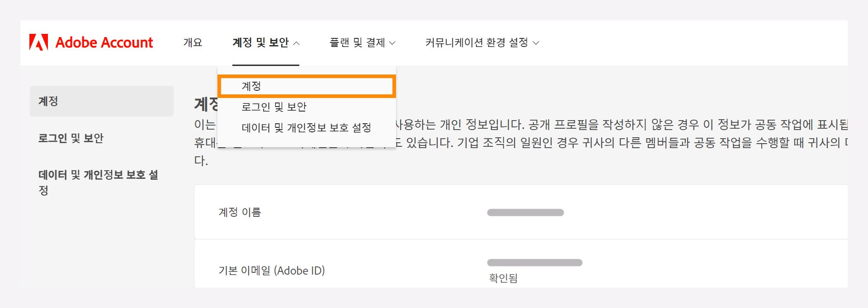The width and height of the screenshot is (868, 308).
Task: Expand the 플랜 및 결제 dropdown
Action: click(x=362, y=43)
